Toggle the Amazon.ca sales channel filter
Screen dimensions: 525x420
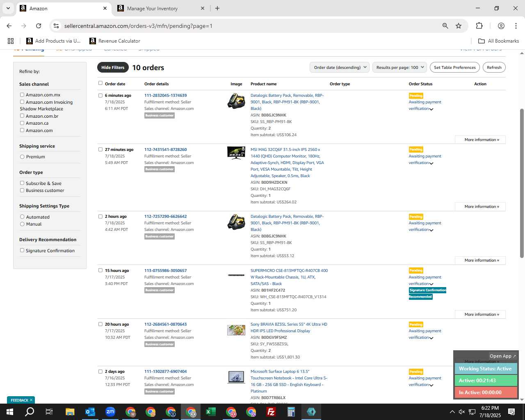(22, 123)
